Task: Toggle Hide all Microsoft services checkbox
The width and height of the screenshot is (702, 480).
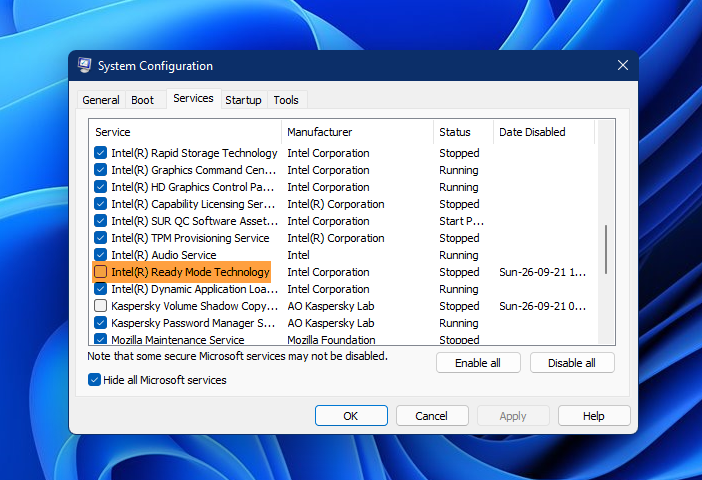Action: (95, 380)
